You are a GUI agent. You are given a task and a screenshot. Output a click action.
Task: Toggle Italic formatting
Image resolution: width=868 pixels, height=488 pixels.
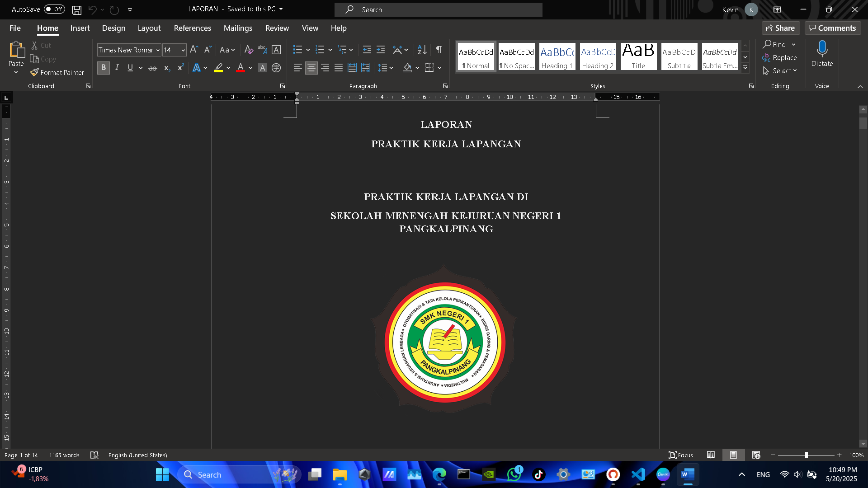click(117, 68)
